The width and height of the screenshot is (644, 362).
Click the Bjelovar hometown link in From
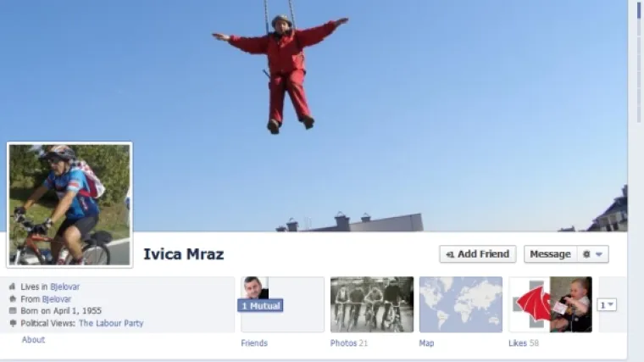tap(57, 299)
